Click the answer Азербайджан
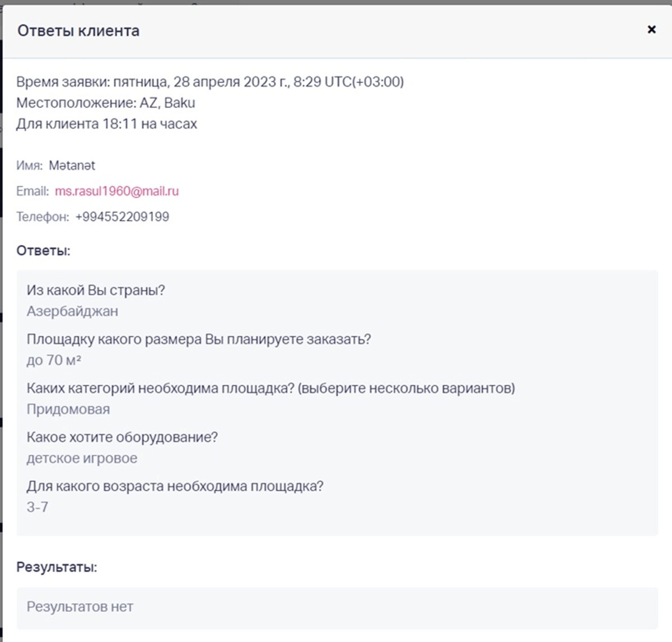672x642 pixels. pos(72,311)
